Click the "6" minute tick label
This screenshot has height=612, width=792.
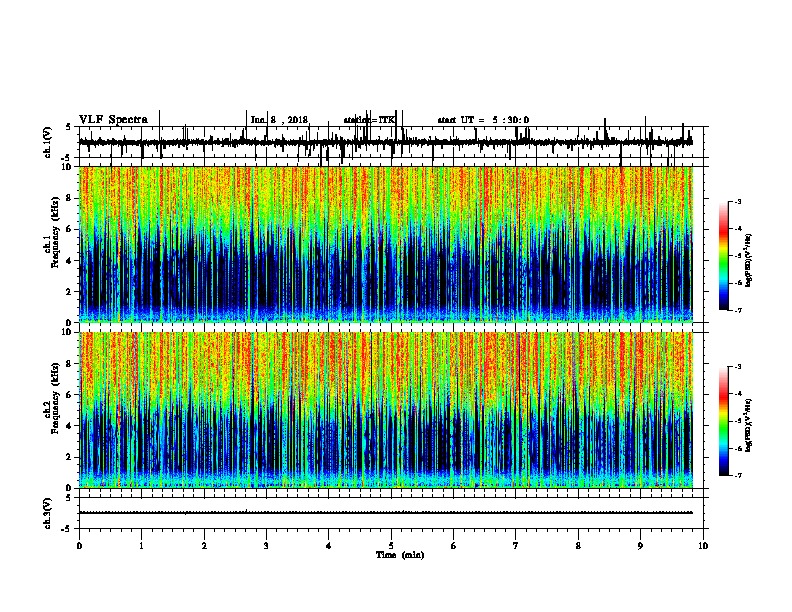pyautogui.click(x=454, y=546)
